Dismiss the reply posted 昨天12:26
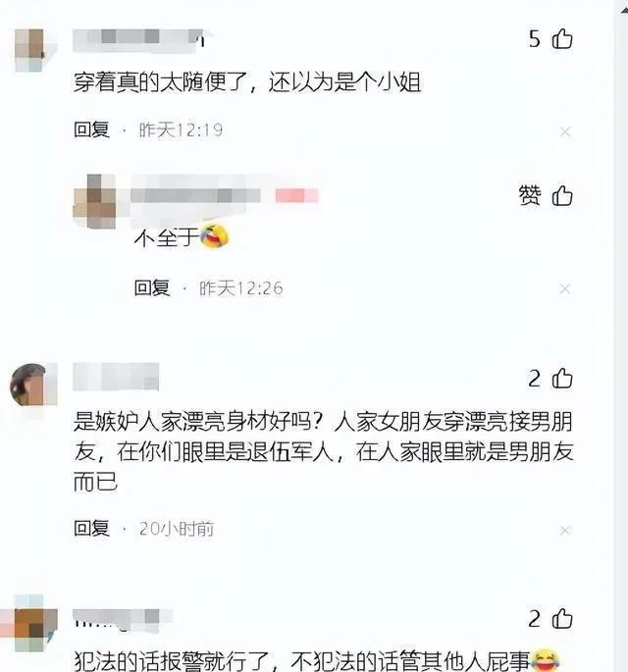Image resolution: width=628 pixels, height=672 pixels. 565,288
